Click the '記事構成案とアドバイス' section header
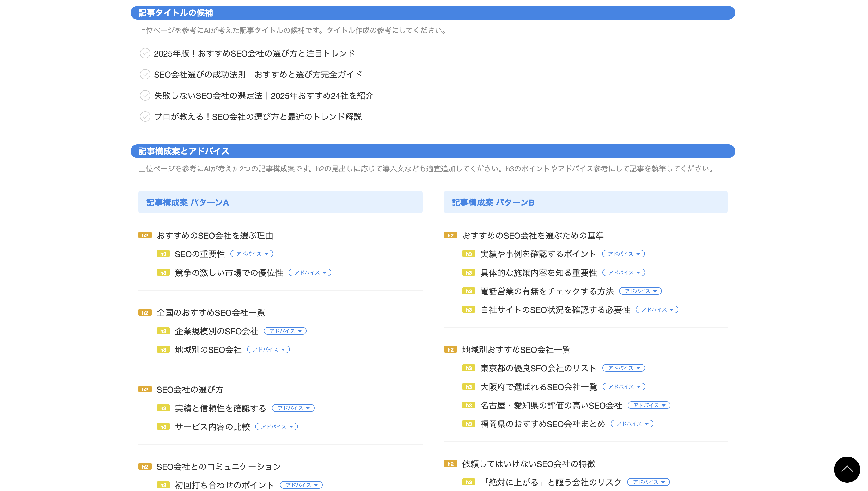Screen dimensions: 868x491 click(x=433, y=151)
